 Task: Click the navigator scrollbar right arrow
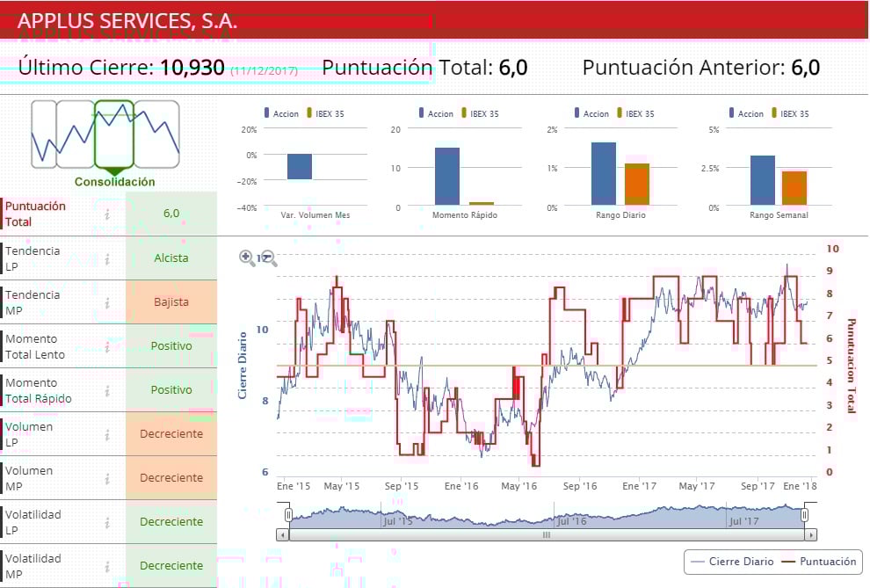811,535
